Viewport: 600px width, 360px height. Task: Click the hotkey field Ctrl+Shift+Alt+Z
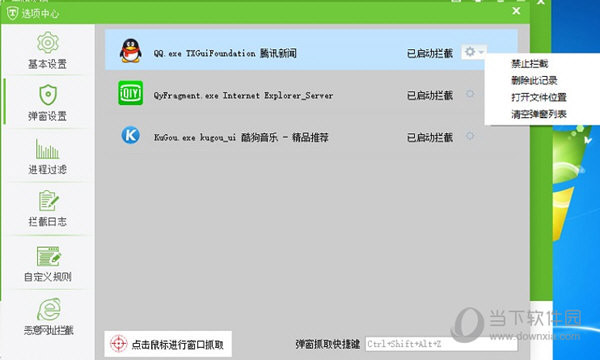pos(441,344)
